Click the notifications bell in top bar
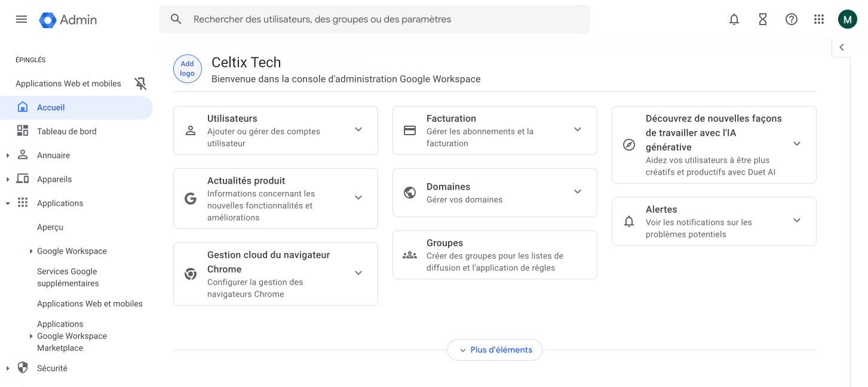The height and width of the screenshot is (387, 868). [734, 19]
